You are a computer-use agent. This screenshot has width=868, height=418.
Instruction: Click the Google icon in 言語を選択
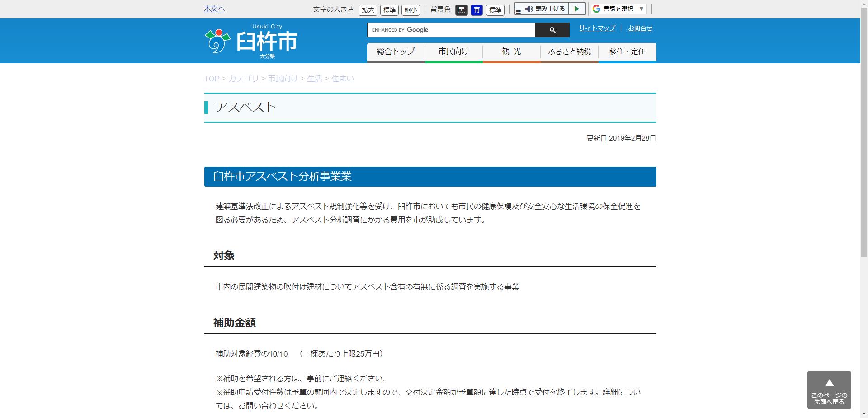pyautogui.click(x=596, y=8)
